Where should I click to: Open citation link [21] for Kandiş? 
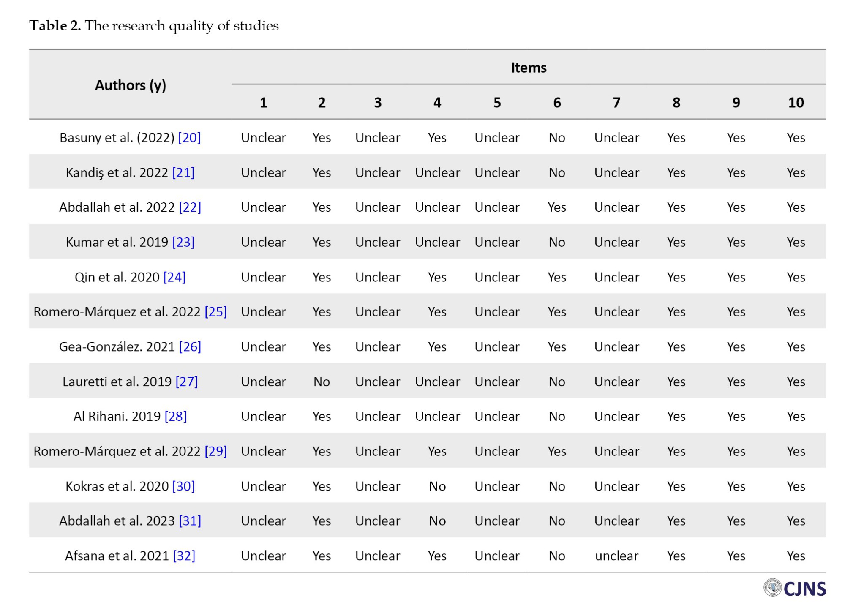pos(183,173)
